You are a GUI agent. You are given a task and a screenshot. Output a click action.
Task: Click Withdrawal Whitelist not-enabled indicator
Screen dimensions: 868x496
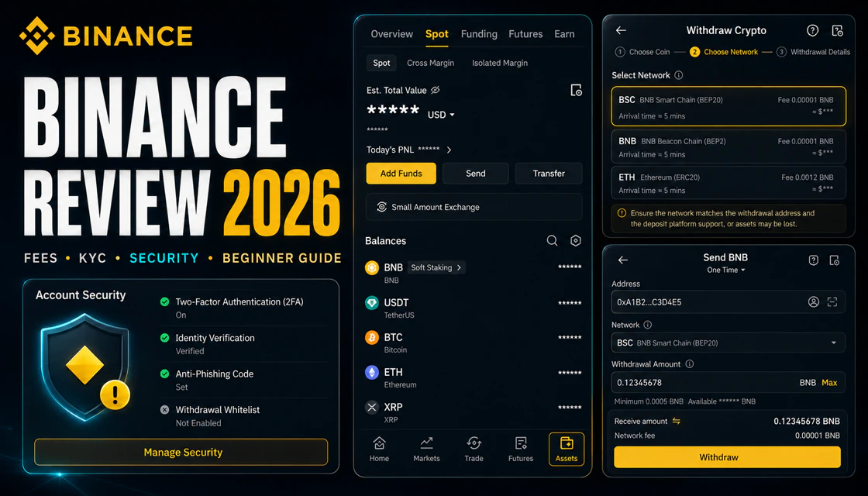[164, 410]
